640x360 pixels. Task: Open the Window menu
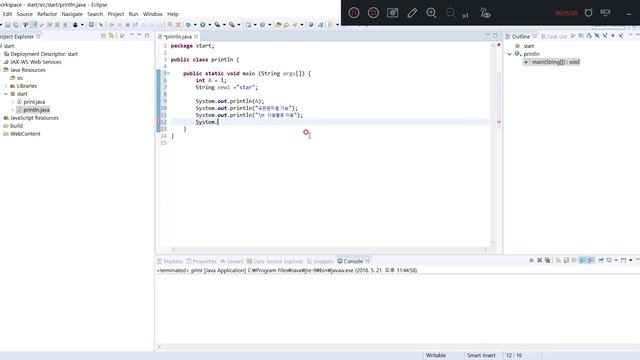[x=153, y=14]
